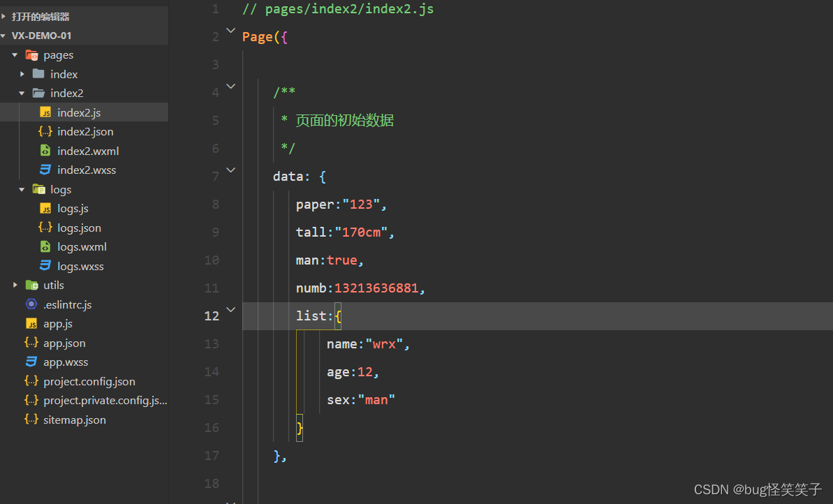This screenshot has width=833, height=504.
Task: Open index2.json file
Action: coord(84,131)
